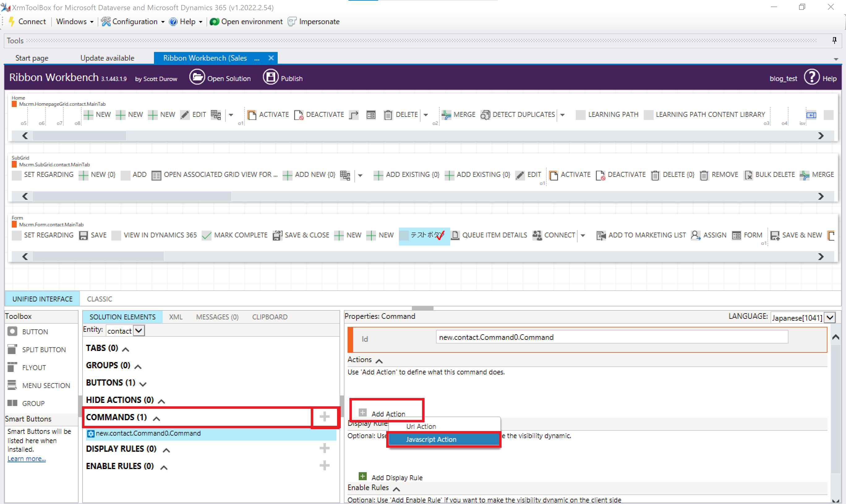Open the Configuration menu dropdown

click(x=133, y=22)
